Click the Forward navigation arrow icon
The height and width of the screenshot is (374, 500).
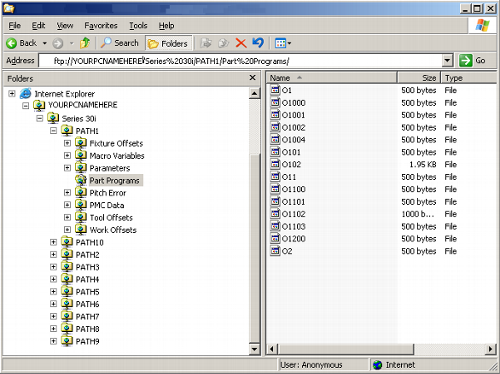pos(58,43)
